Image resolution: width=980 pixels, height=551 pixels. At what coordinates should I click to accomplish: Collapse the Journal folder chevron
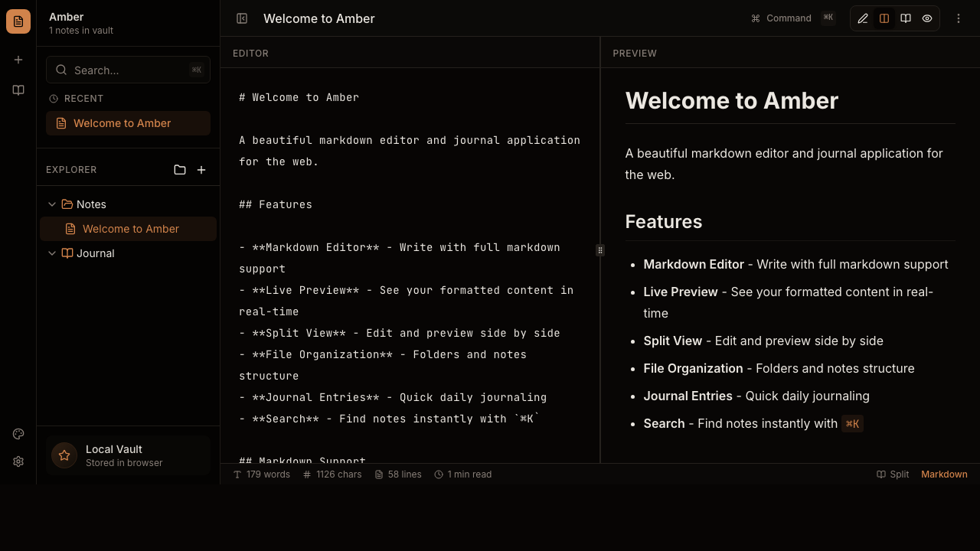[x=52, y=253]
